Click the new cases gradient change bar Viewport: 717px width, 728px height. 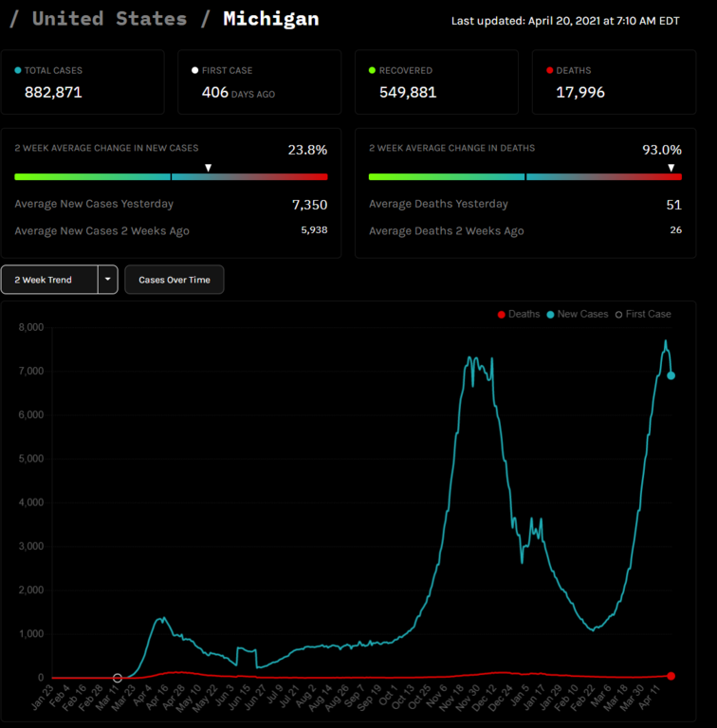[x=171, y=176]
